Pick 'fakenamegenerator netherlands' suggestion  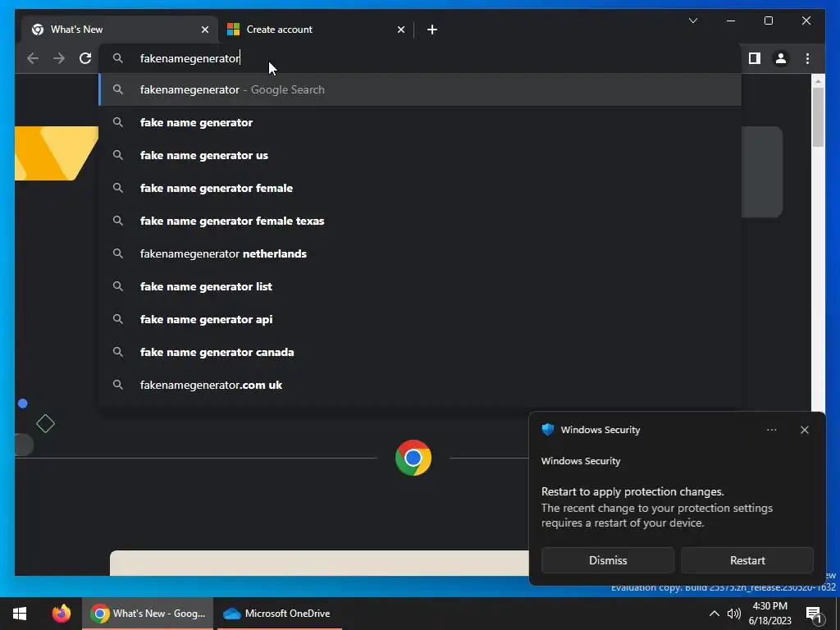click(421, 253)
